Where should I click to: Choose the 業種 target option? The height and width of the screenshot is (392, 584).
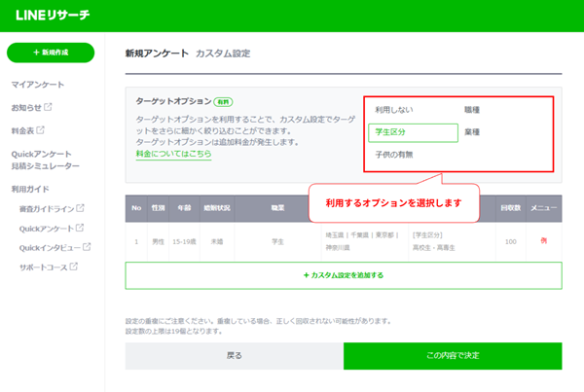click(472, 132)
